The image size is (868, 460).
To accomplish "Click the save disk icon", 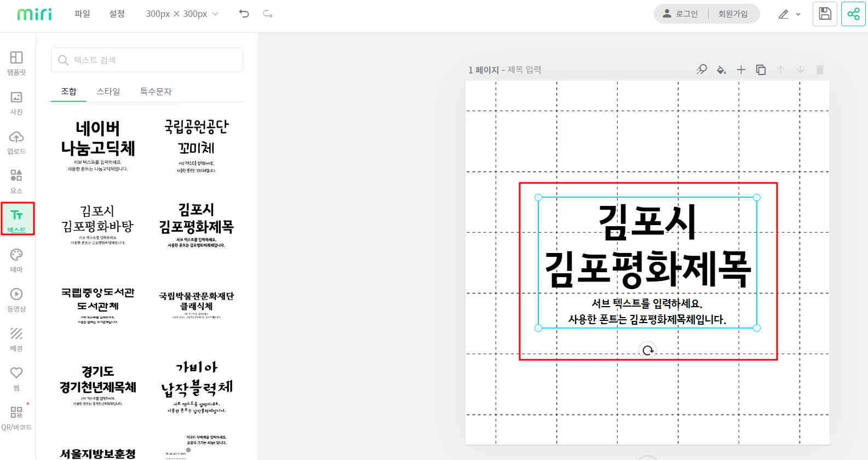I will point(825,14).
